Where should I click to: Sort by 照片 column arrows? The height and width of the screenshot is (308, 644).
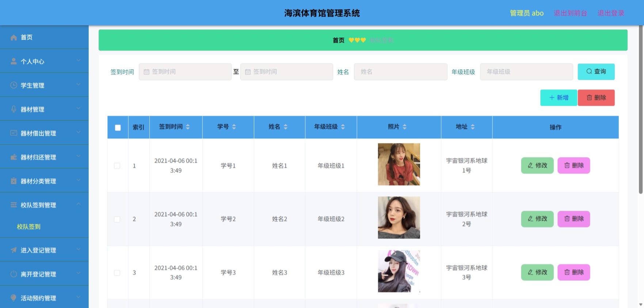pos(404,127)
